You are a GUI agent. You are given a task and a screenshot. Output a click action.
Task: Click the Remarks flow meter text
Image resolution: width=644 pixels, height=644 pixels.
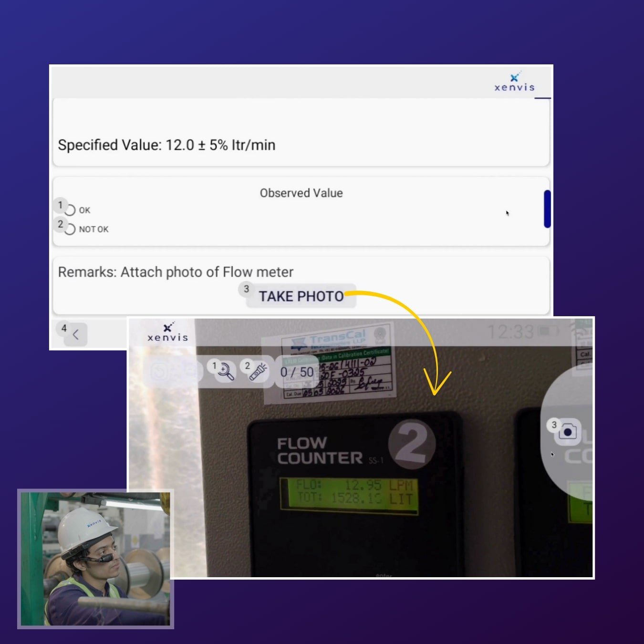176,272
